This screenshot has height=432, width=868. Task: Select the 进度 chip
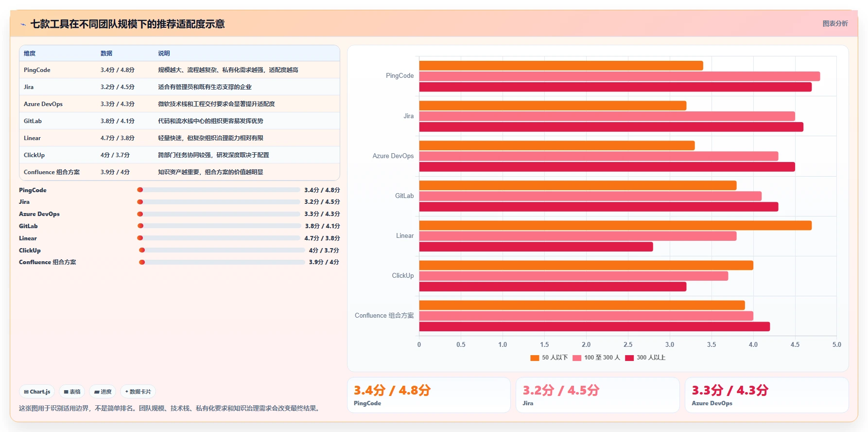tap(103, 392)
